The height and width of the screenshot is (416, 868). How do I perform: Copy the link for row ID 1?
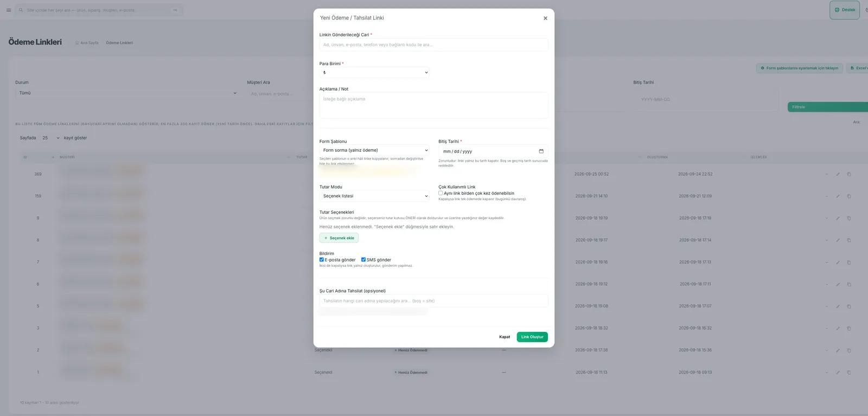pyautogui.click(x=849, y=373)
